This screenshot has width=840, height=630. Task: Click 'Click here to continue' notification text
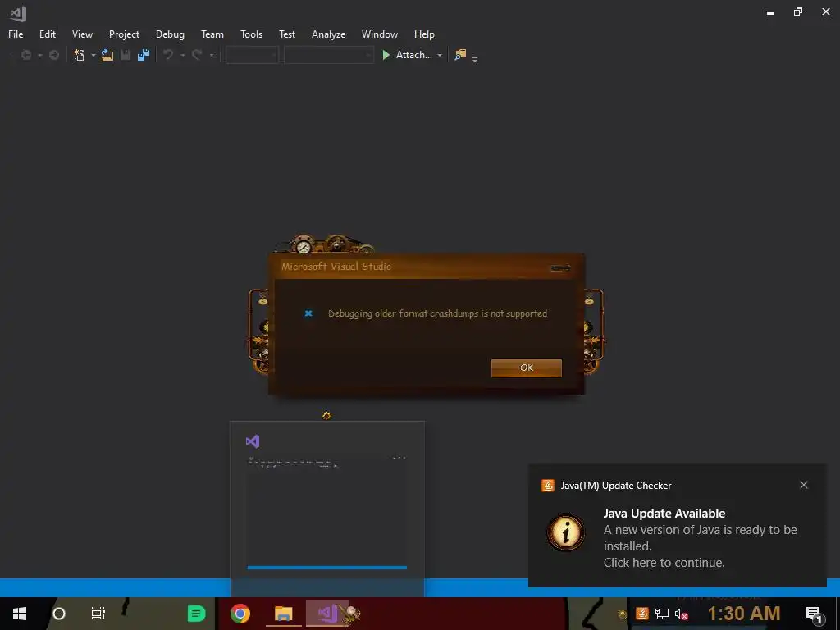point(664,563)
